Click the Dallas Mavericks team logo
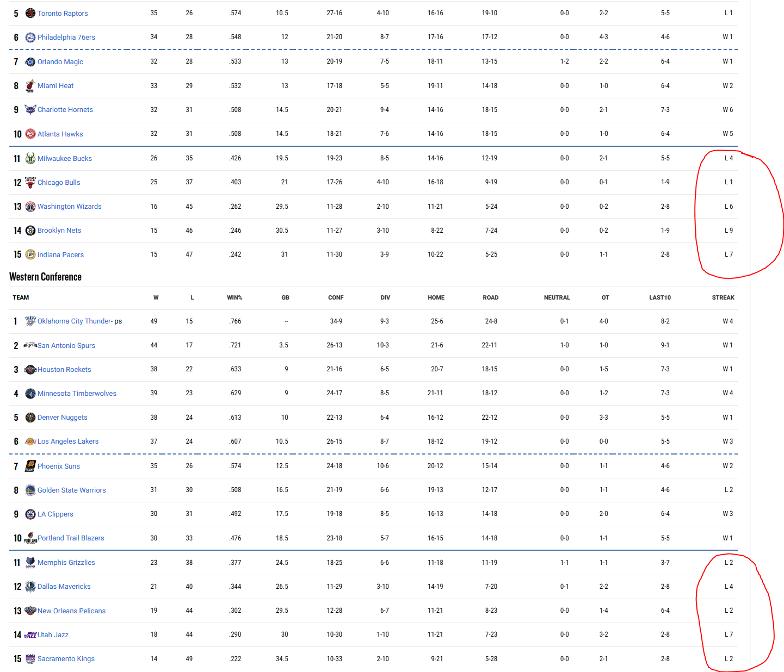The image size is (784, 672). pos(30,586)
